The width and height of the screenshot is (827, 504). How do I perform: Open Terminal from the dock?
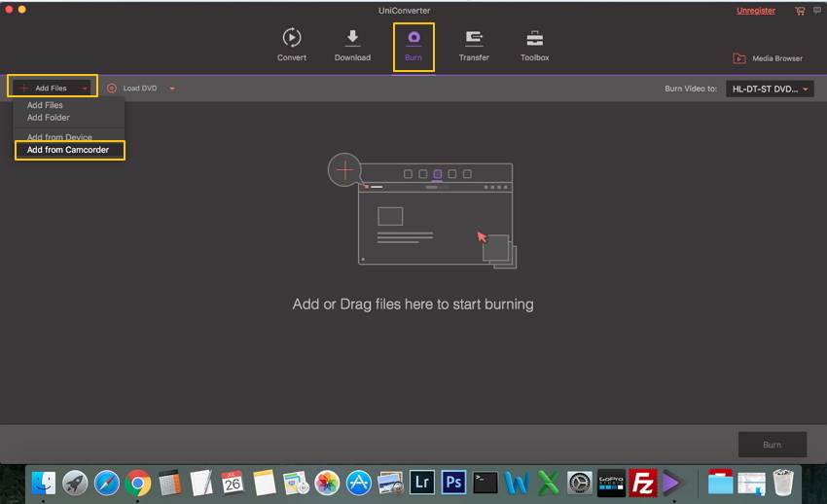tap(485, 483)
